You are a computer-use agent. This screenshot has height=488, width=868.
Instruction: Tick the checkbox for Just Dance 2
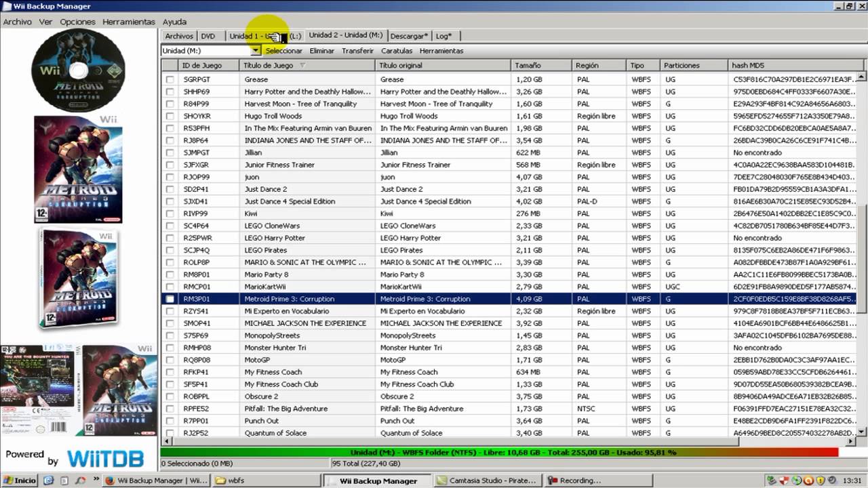click(170, 189)
